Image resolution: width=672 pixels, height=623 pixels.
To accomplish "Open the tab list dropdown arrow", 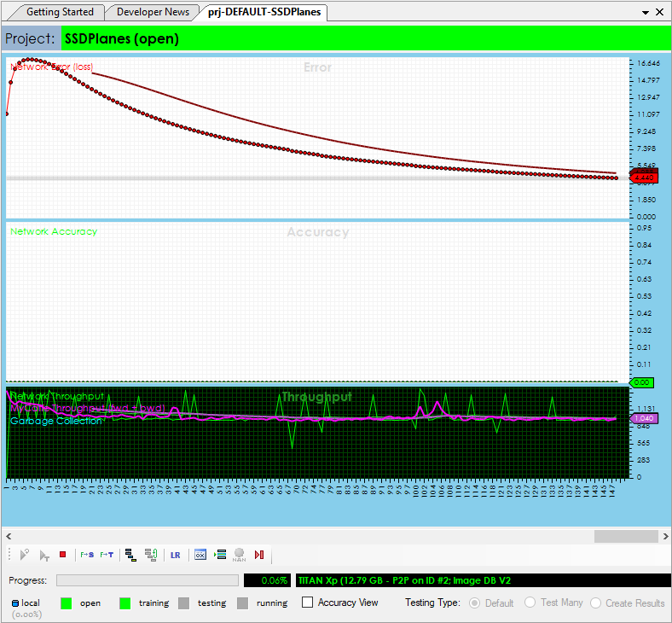I will [x=646, y=13].
